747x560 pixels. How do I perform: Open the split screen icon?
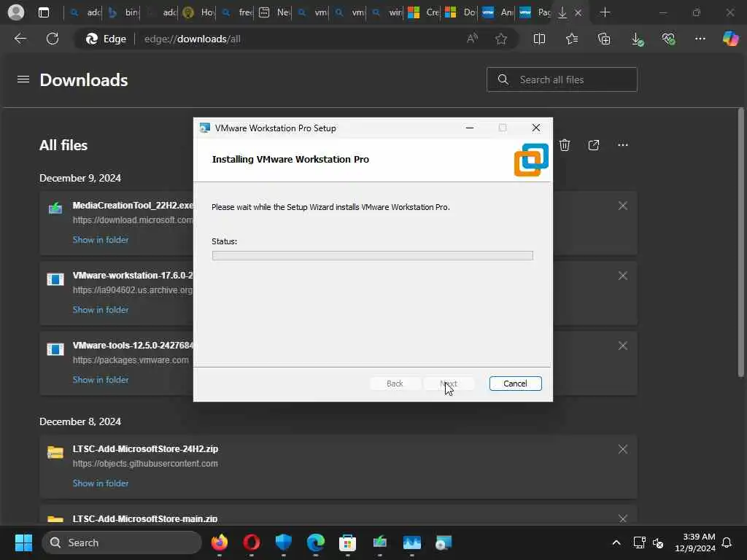tap(539, 39)
